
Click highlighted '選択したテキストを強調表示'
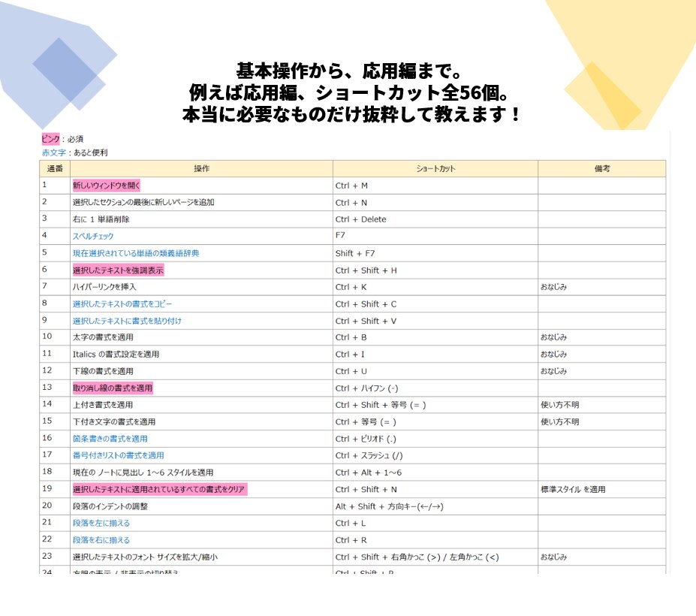pos(118,270)
